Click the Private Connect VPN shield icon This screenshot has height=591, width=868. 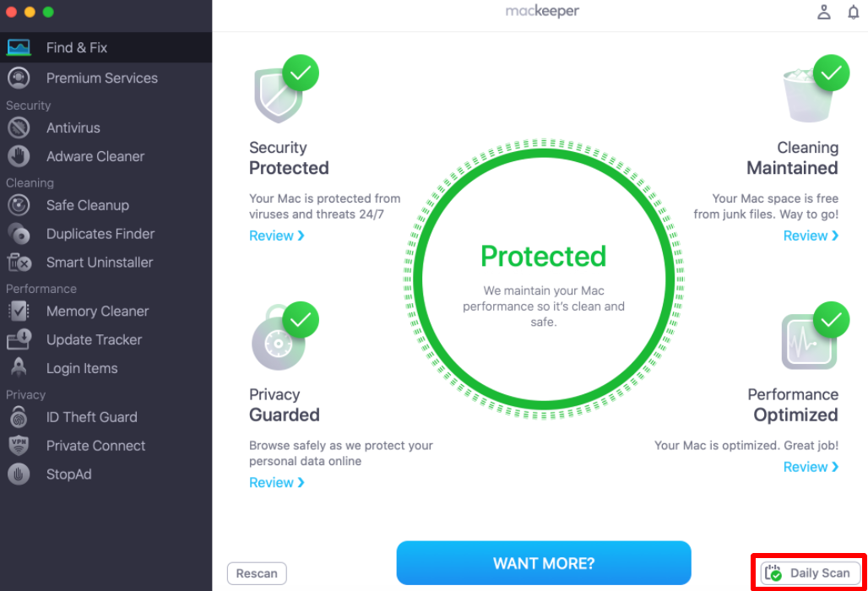(19, 446)
